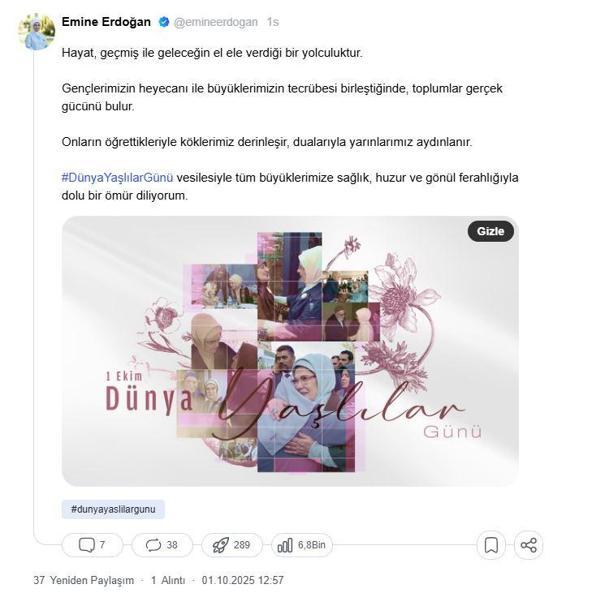Click the repost arrows icon
The height and width of the screenshot is (593, 605).
pyautogui.click(x=153, y=545)
